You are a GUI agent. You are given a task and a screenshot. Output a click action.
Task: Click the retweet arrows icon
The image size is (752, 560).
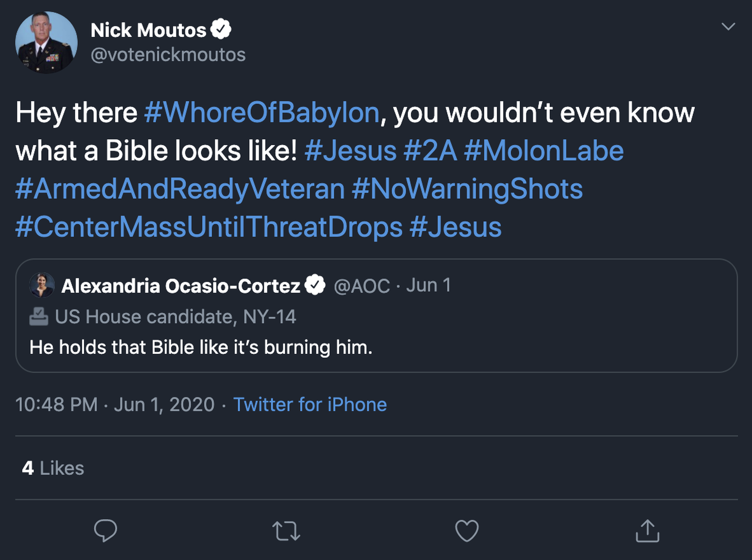286,531
